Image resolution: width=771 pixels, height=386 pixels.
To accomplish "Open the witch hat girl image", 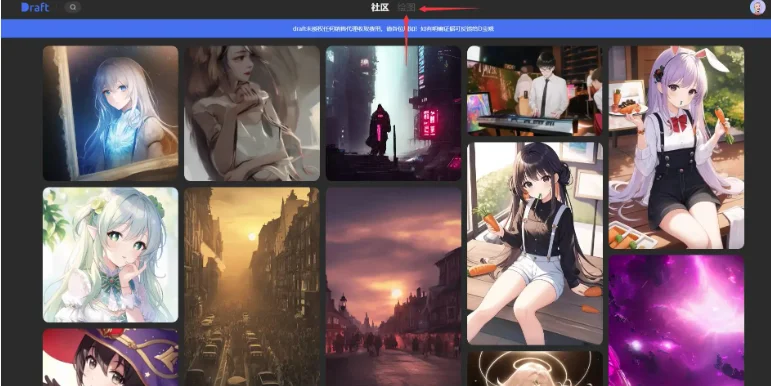I will (x=111, y=357).
